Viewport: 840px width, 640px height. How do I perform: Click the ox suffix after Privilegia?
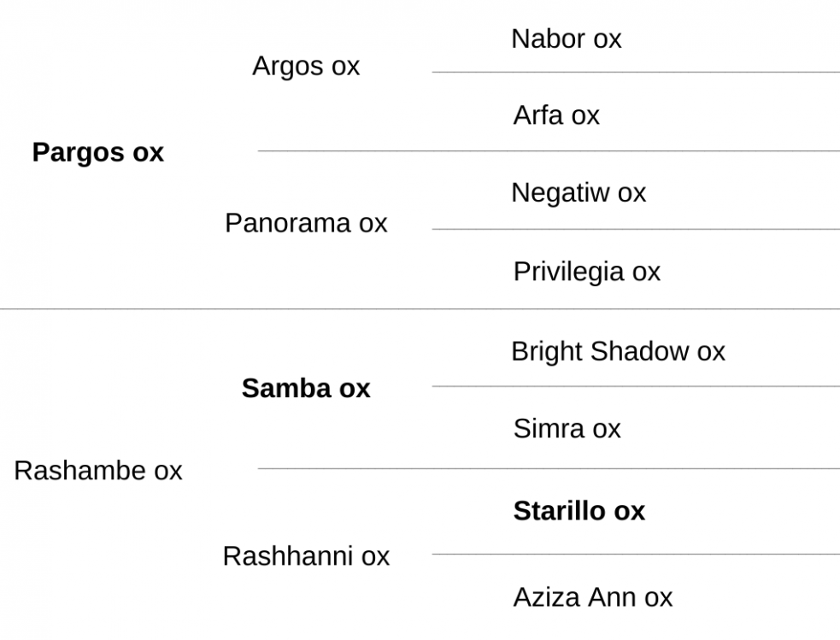pos(646,272)
